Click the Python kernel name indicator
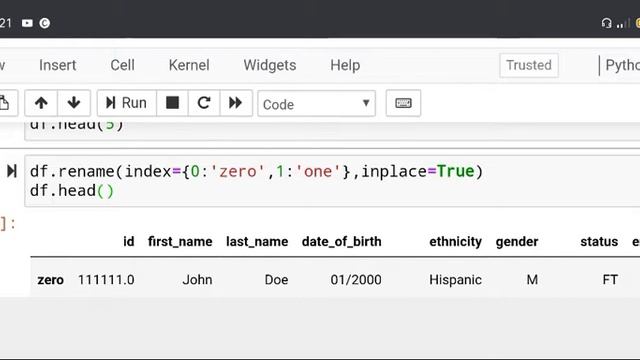Viewport: 640px width, 360px height. pos(622,65)
